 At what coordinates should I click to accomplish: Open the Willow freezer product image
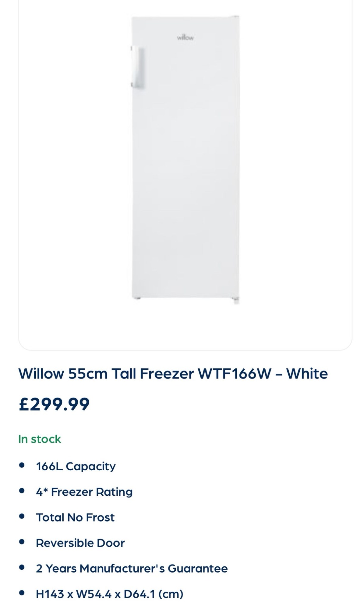point(185,159)
